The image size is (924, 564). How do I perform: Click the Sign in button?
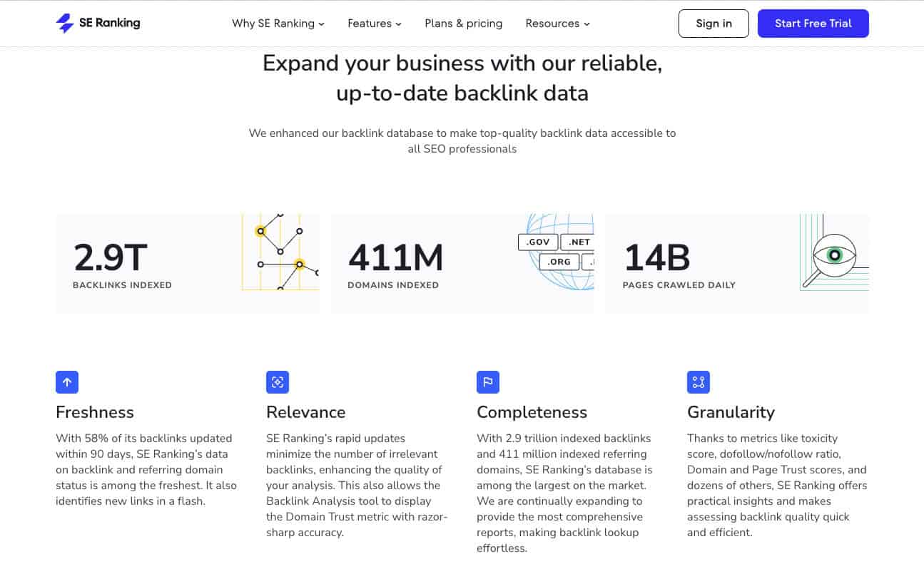714,24
